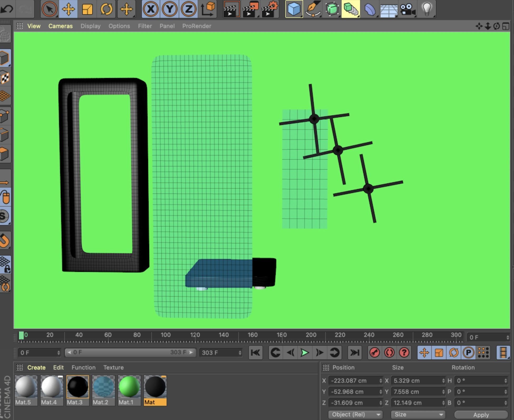Toggle the Y axis lock
The height and width of the screenshot is (420, 514).
coord(169,9)
